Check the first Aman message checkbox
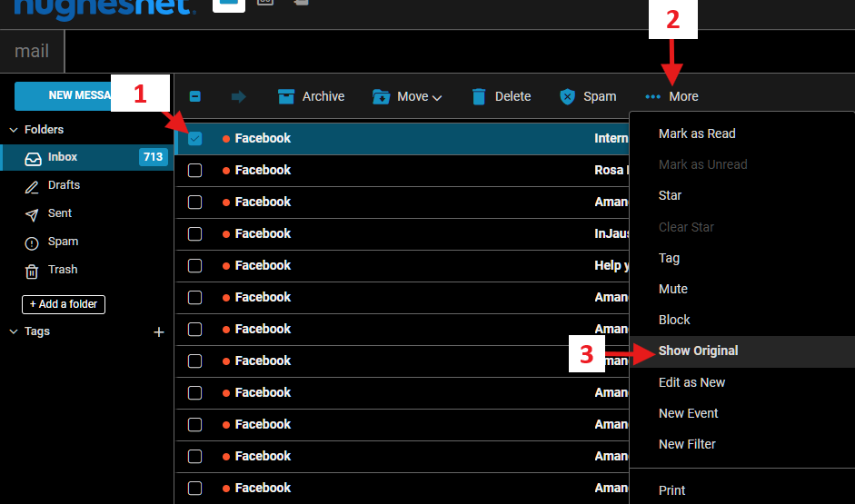 click(x=194, y=203)
